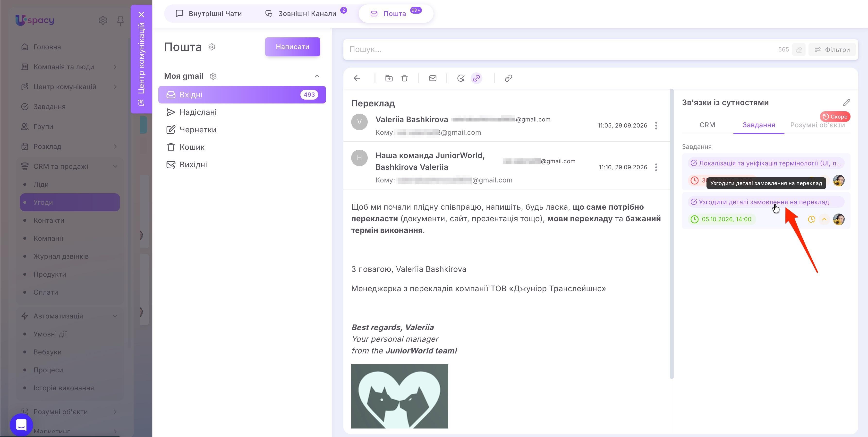Open the Чернетки mail folder
This screenshot has height=437, width=868.
point(242,130)
